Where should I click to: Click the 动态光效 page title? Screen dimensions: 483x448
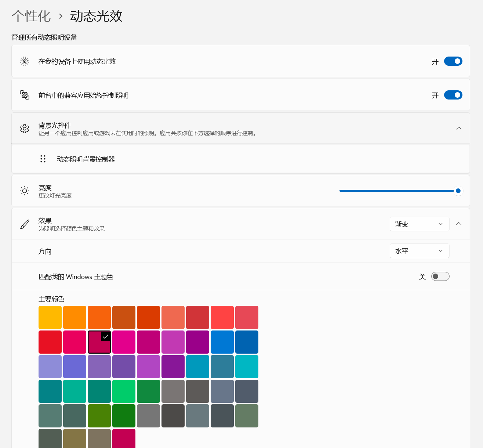click(96, 16)
